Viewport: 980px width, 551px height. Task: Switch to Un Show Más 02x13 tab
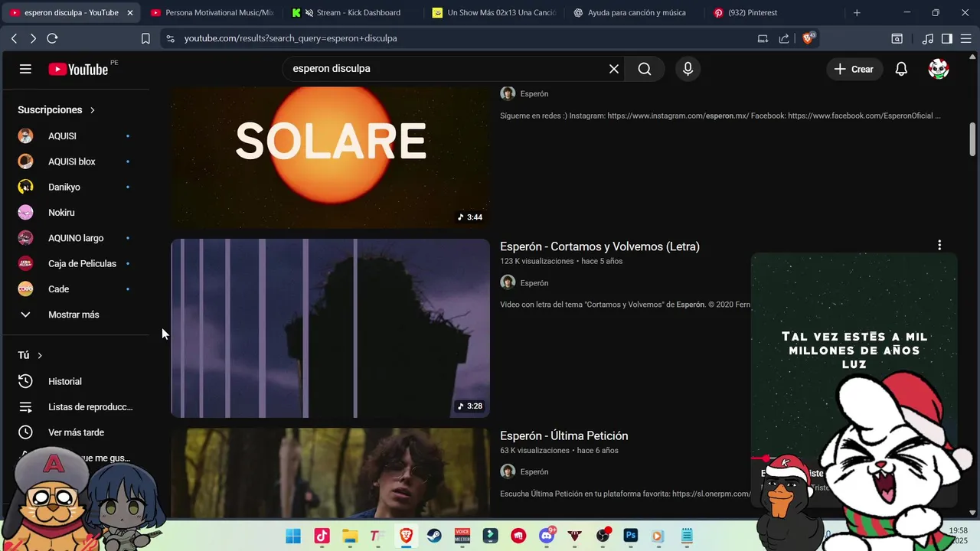pyautogui.click(x=494, y=13)
